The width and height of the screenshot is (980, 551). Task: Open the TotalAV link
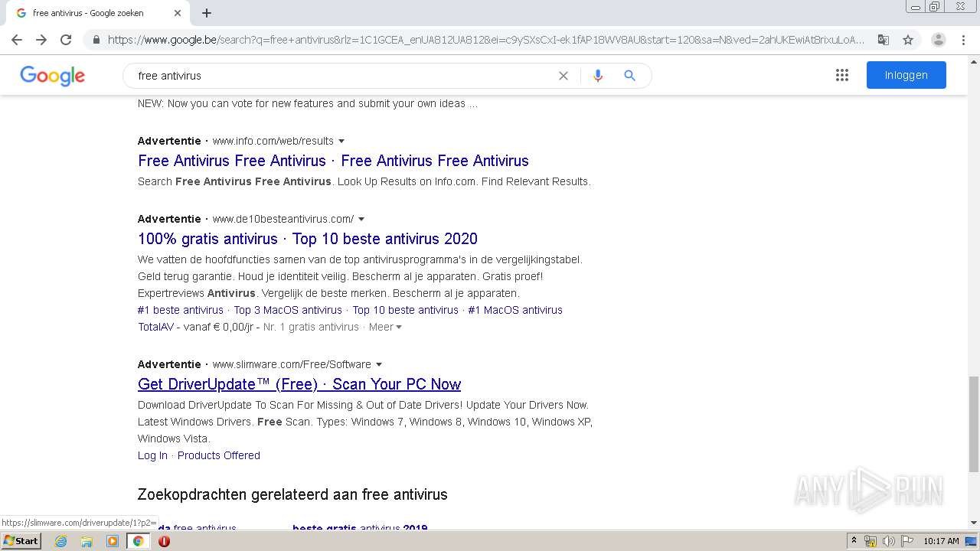[155, 327]
